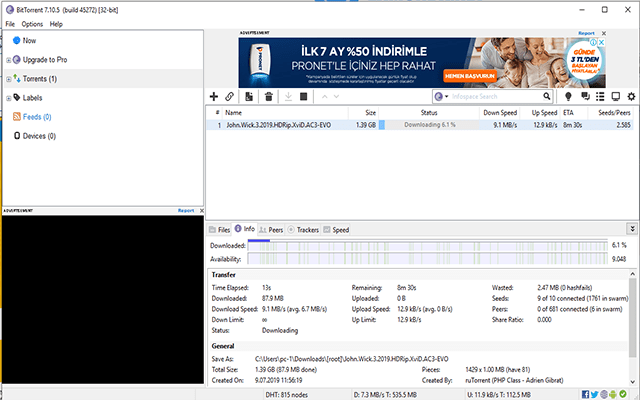The image size is (640, 400).
Task: Close the left sidebar advertisement
Action: tap(202, 211)
